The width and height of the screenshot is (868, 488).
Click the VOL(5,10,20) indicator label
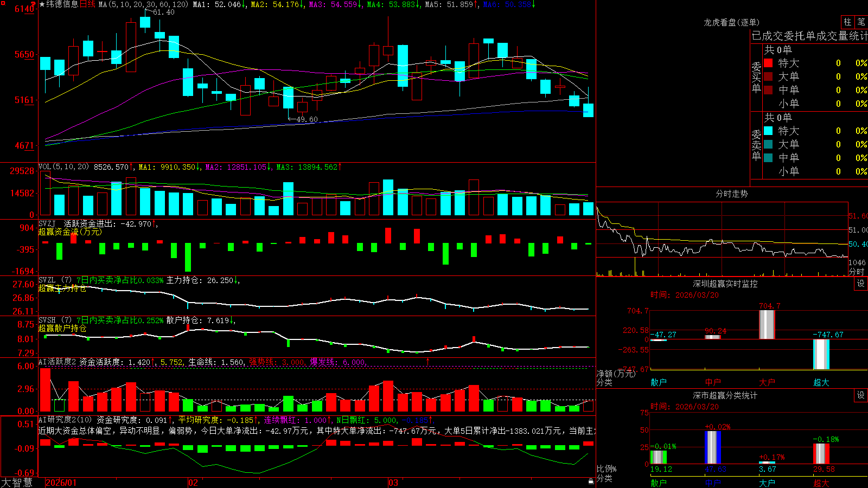click(63, 167)
